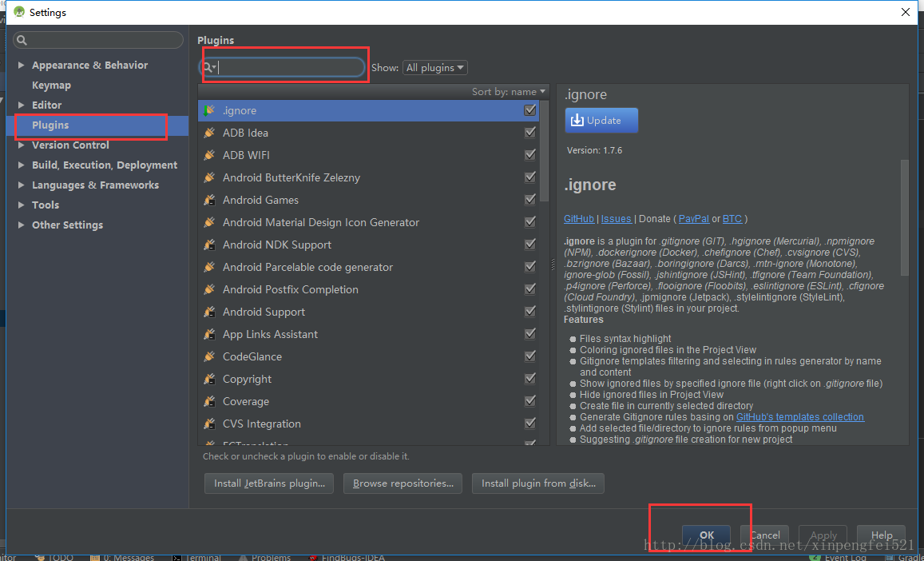Toggle Android NDK Support checkbox

[x=529, y=245]
